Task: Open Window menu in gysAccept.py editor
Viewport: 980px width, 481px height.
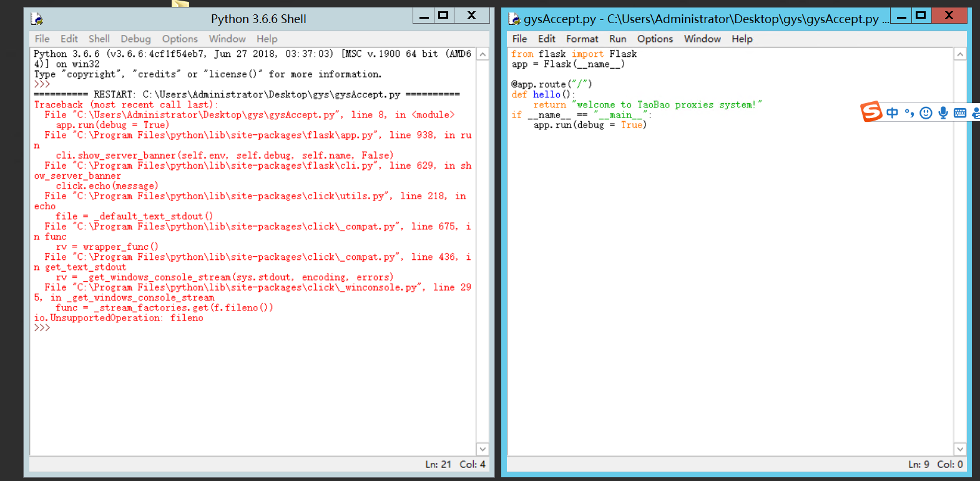Action: (702, 39)
